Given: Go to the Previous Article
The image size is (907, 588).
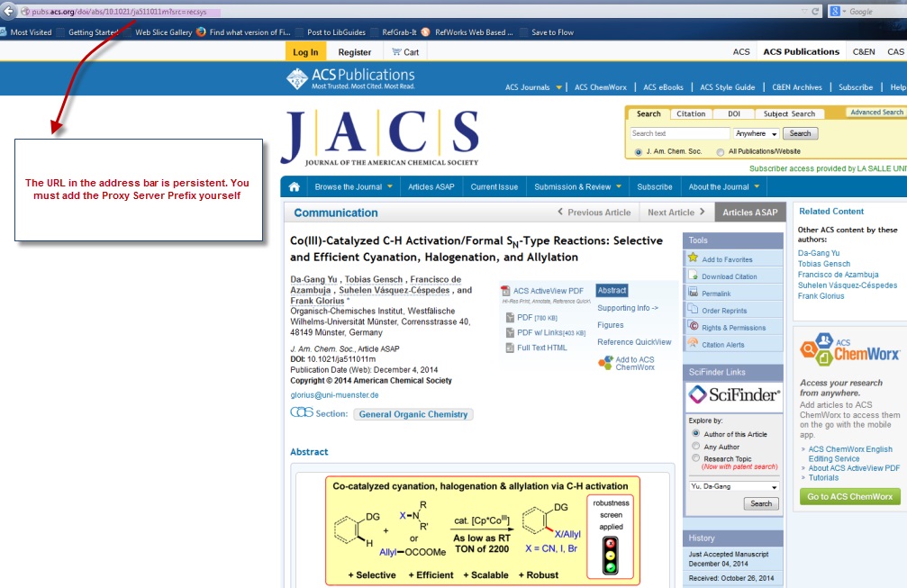Looking at the screenshot, I should coord(594,213).
